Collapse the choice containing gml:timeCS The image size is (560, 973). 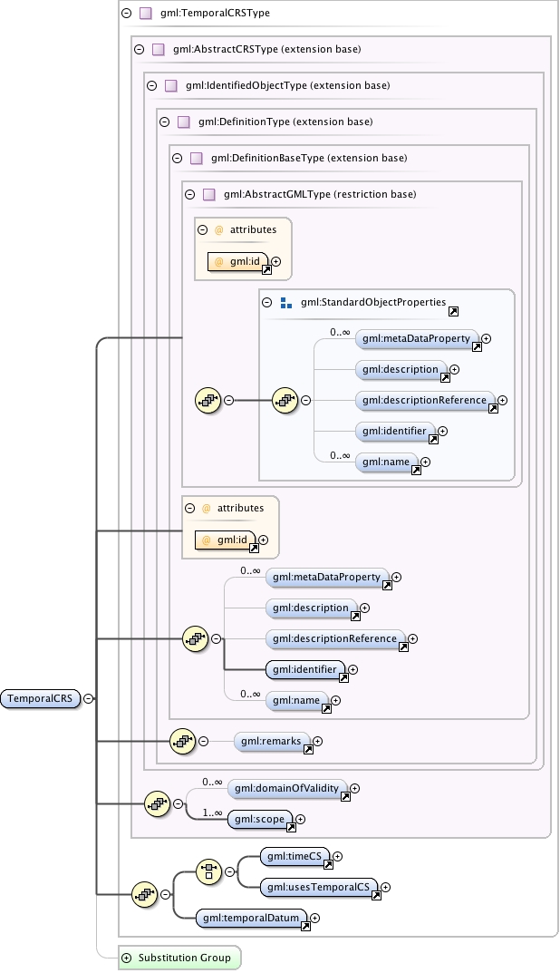point(229,871)
